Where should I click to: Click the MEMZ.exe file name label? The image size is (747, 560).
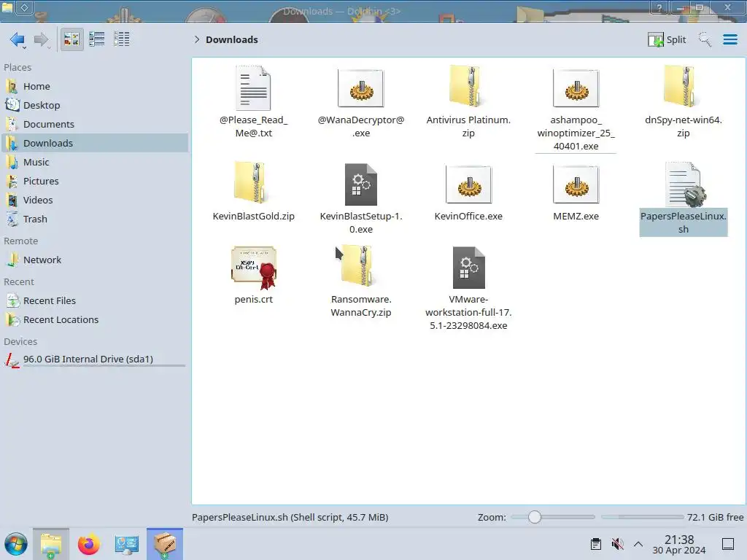[576, 216]
